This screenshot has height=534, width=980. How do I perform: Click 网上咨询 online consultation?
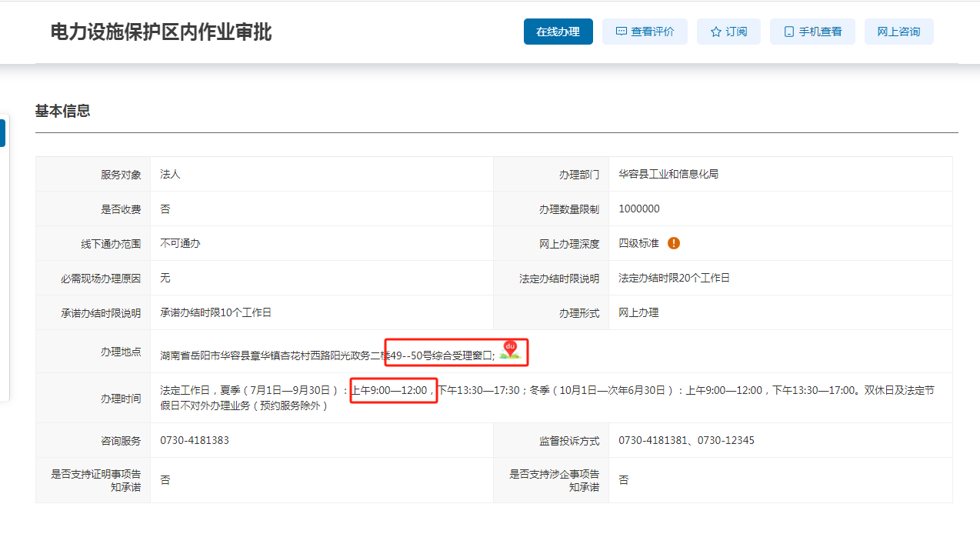(898, 32)
